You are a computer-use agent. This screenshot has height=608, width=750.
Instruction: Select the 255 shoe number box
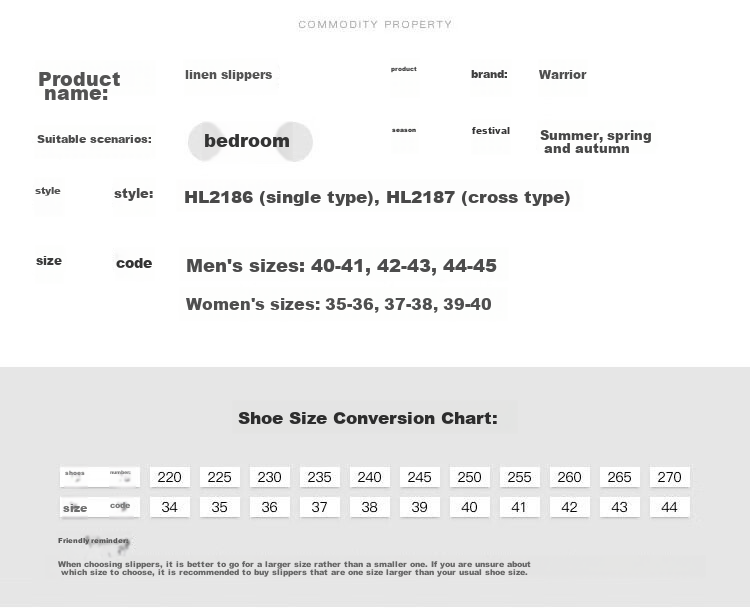coord(519,477)
